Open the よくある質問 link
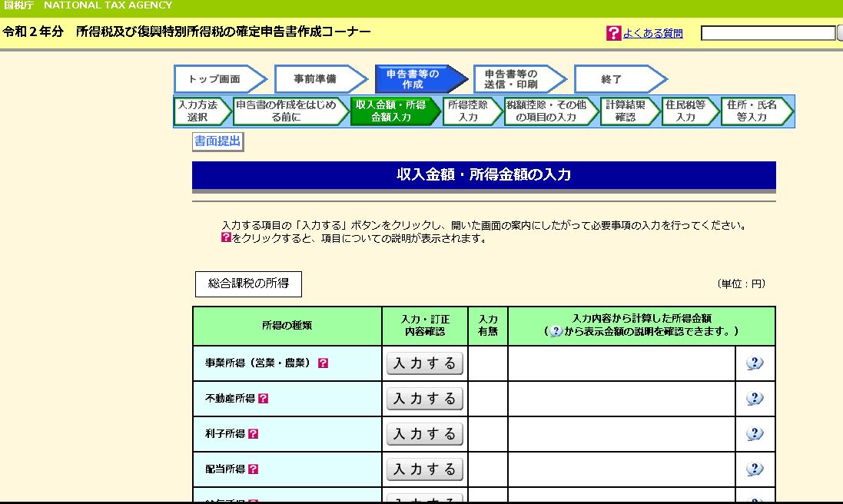The height and width of the screenshot is (504, 843). pos(652,33)
